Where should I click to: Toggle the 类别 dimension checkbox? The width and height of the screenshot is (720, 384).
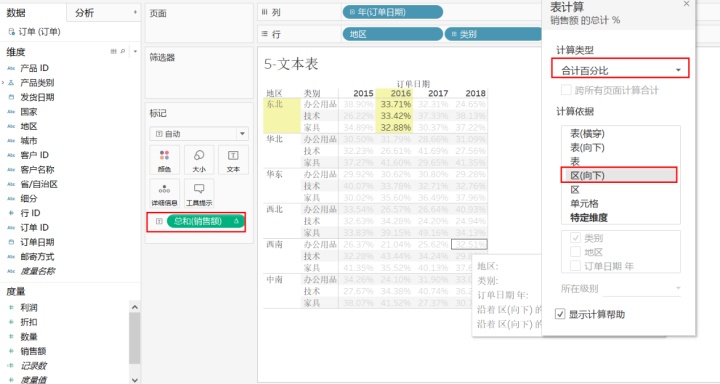click(575, 238)
